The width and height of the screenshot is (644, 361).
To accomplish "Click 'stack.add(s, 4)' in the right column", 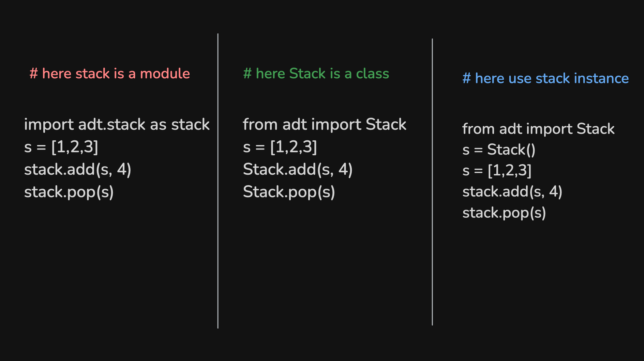I will [x=512, y=192].
